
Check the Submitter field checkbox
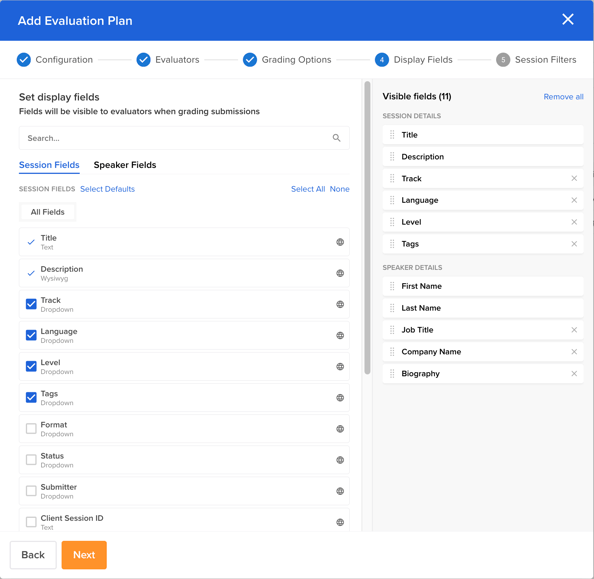pos(31,491)
